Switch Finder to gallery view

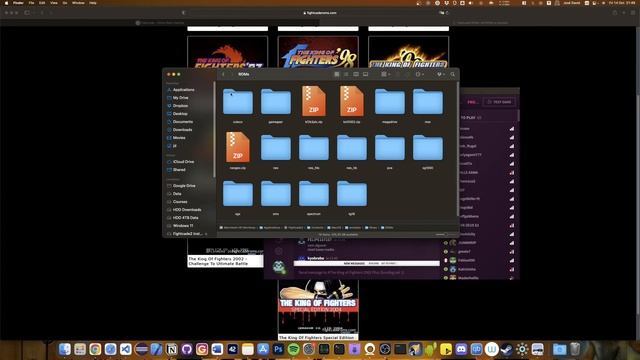pos(366,74)
